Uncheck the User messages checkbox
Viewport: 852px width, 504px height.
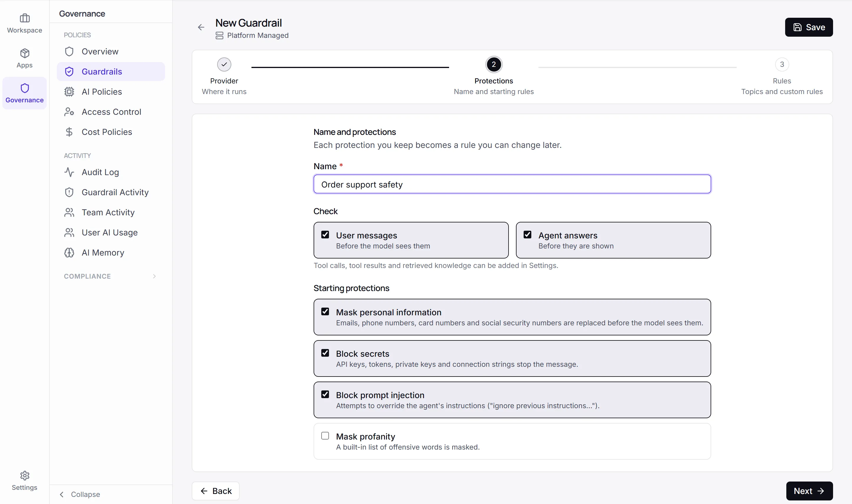click(x=325, y=235)
